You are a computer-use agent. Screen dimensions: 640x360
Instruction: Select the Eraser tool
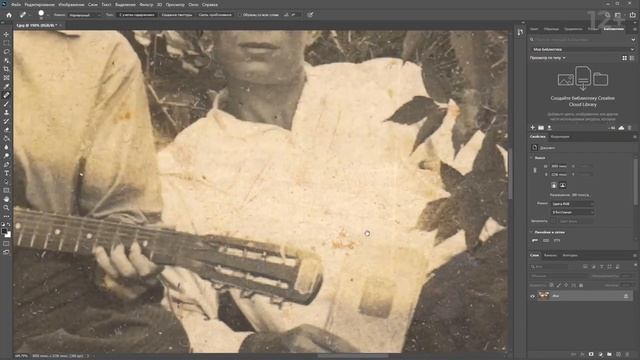pyautogui.click(x=6, y=130)
